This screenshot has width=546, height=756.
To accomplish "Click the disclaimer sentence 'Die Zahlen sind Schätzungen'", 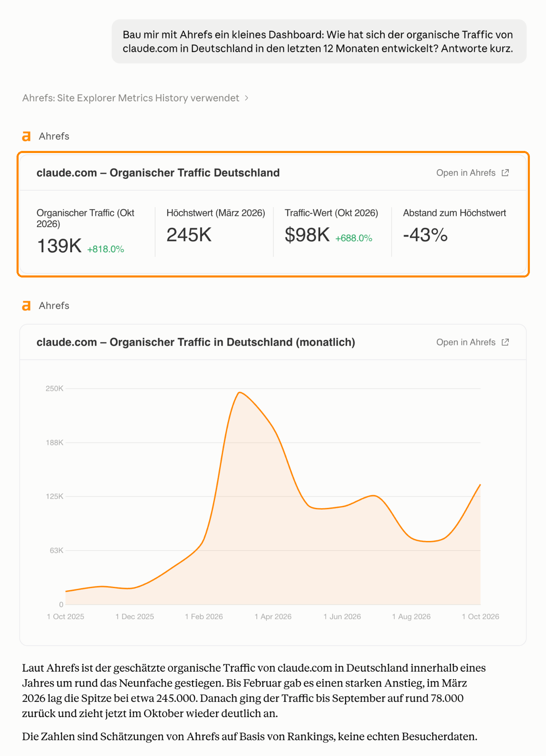I will [x=250, y=737].
